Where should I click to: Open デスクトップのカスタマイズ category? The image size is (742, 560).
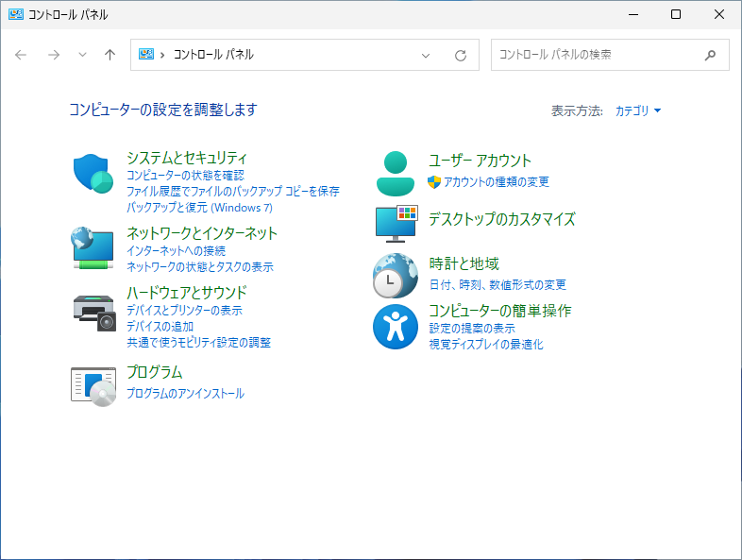coord(502,219)
